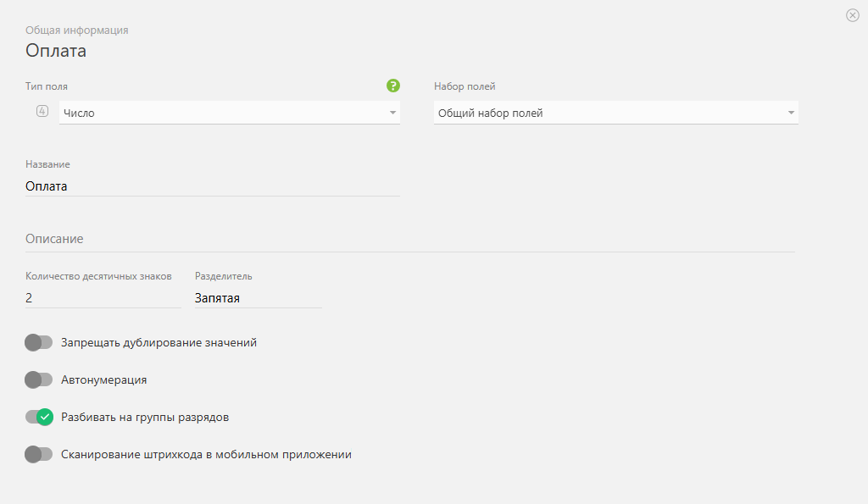The image size is (868, 504).
Task: Click the Сканирование штрихкода в мобильном приложении label
Action: tap(207, 454)
